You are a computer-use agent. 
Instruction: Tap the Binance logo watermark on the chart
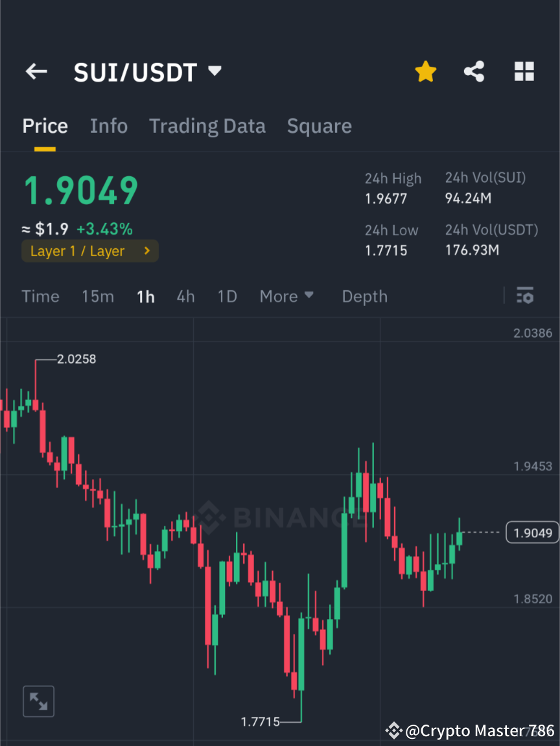click(279, 519)
